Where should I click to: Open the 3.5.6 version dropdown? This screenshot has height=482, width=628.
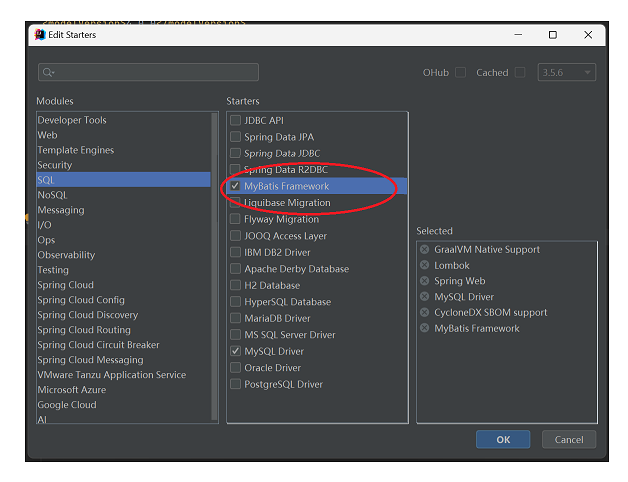pyautogui.click(x=567, y=73)
